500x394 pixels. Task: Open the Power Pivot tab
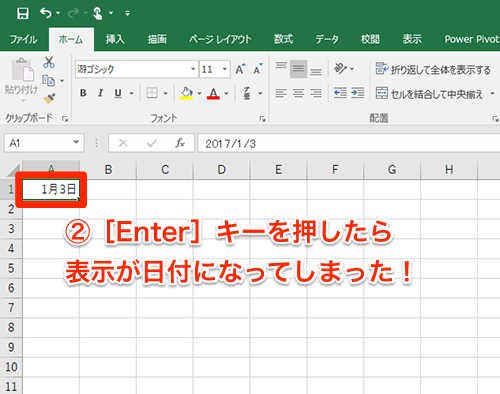pyautogui.click(x=471, y=40)
